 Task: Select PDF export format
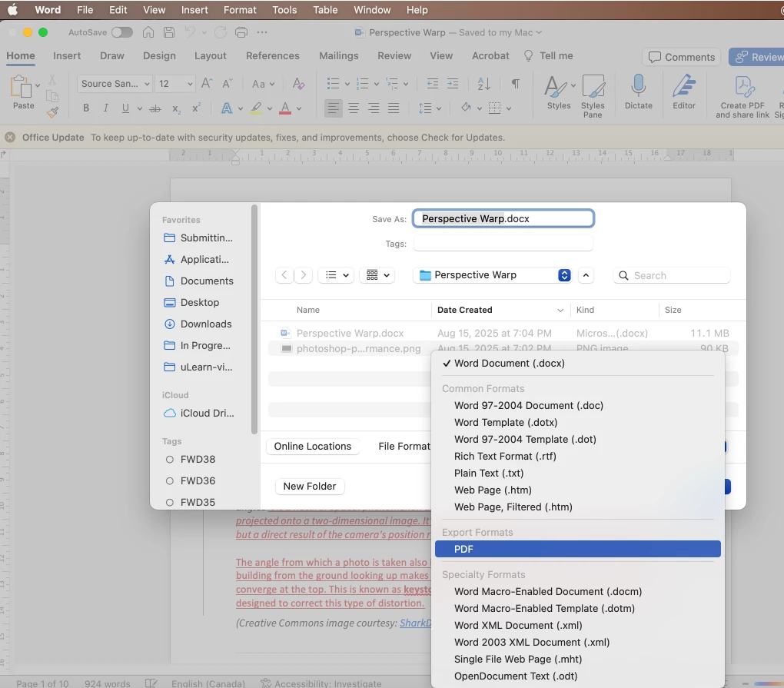coord(577,549)
